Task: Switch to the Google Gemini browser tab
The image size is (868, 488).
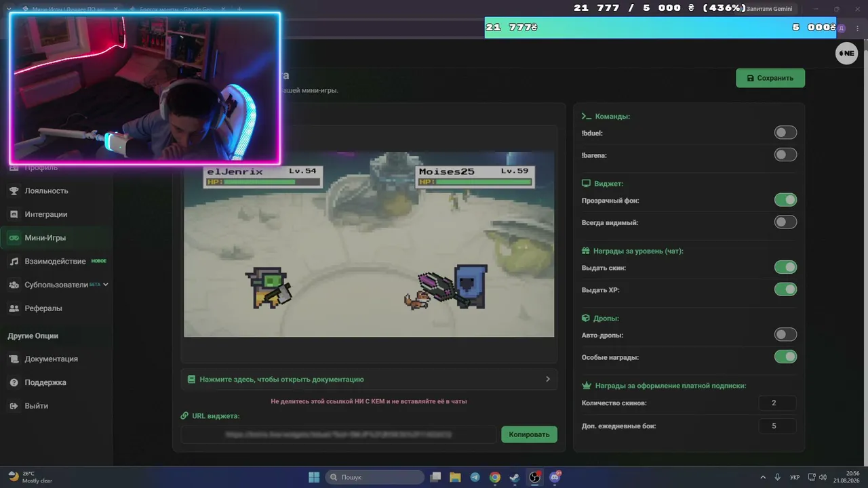Action: 178,9
